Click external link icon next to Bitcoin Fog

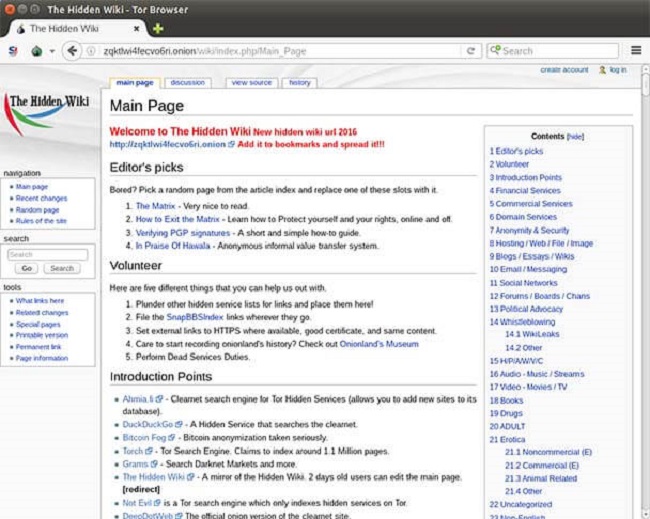172,438
